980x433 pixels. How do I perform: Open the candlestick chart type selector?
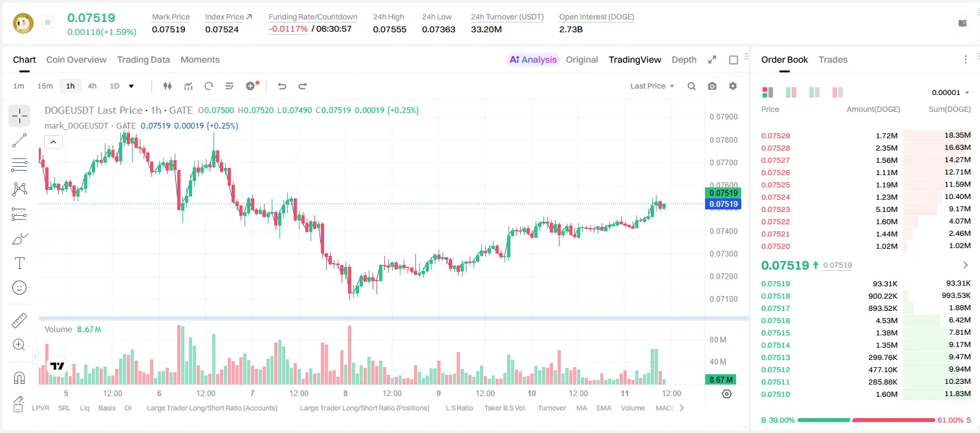tap(168, 86)
